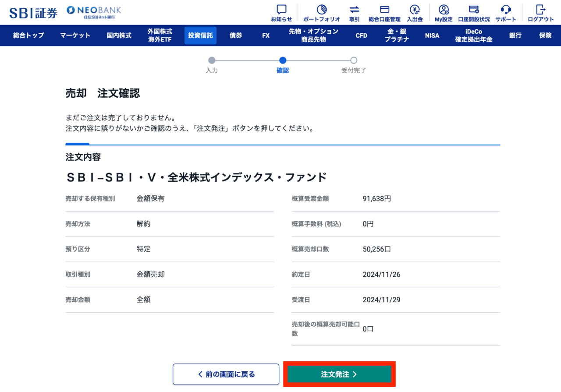Open the お知らせ notifications icon
This screenshot has width=561, height=392.
(x=281, y=13)
